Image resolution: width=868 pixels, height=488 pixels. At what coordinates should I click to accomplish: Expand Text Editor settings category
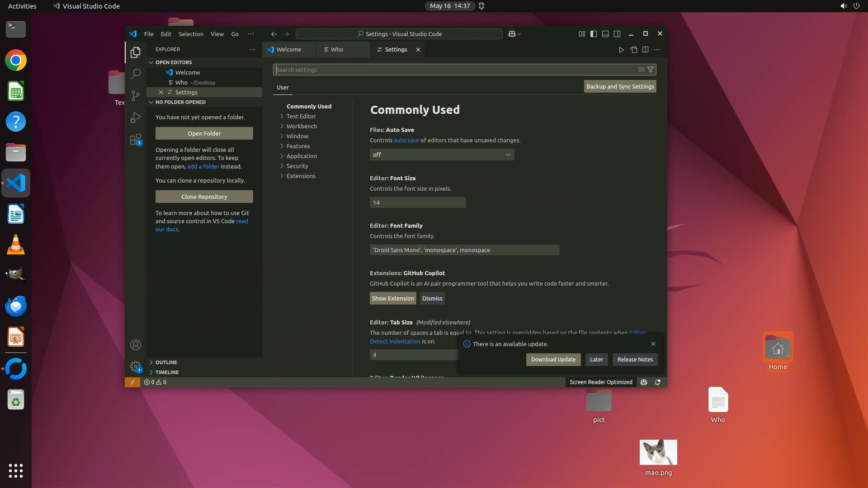pyautogui.click(x=301, y=116)
